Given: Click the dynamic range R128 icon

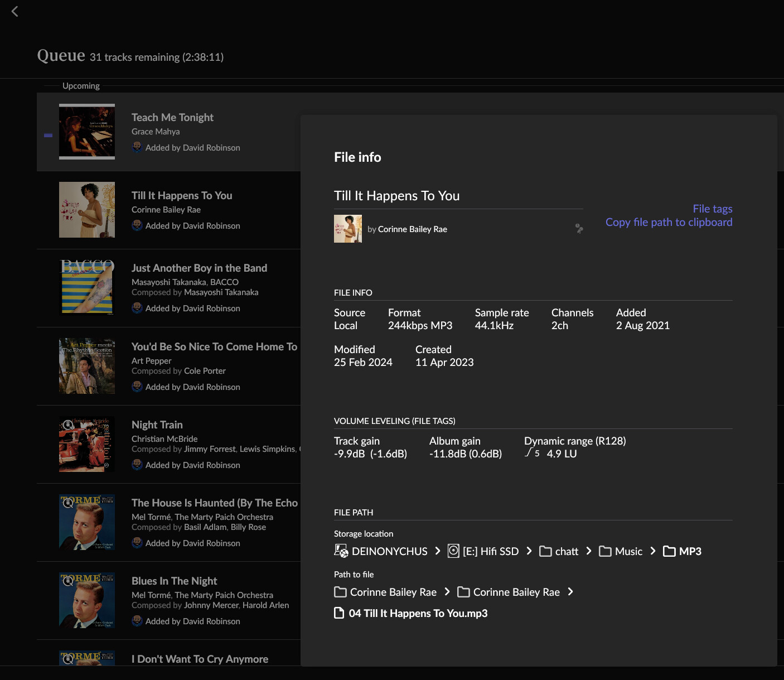Looking at the screenshot, I should click(532, 453).
